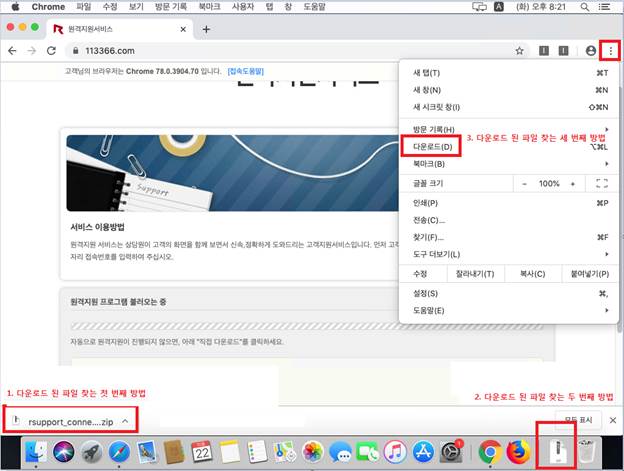Click the Chrome three-dot menu icon

[x=610, y=50]
